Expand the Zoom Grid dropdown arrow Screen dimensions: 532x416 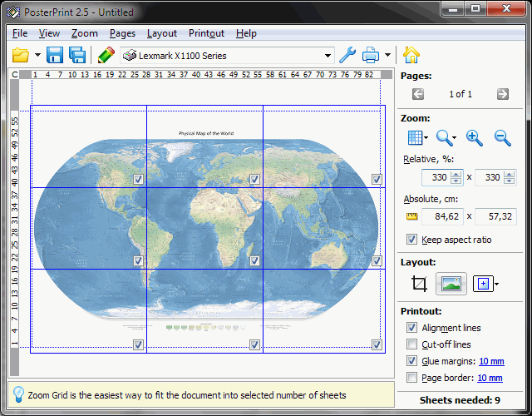(x=427, y=138)
